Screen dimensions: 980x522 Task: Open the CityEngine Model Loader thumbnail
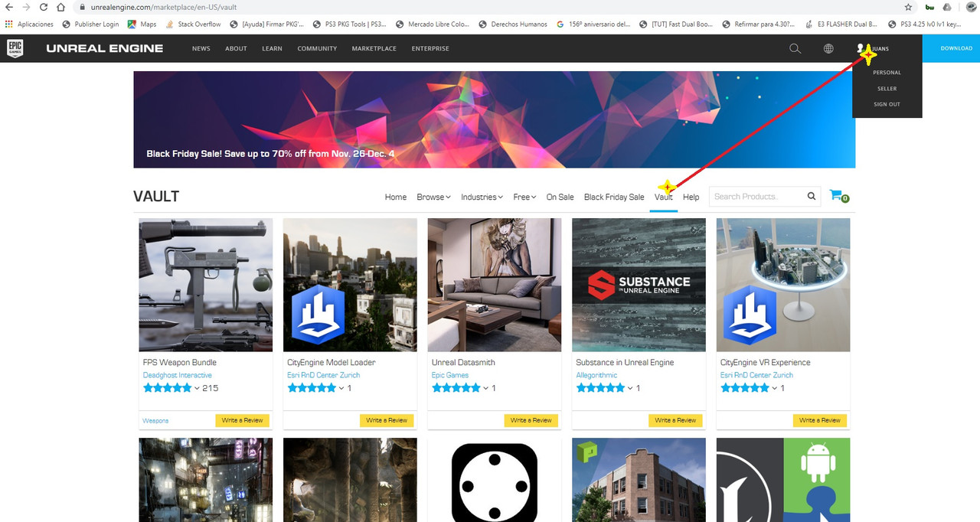(350, 285)
